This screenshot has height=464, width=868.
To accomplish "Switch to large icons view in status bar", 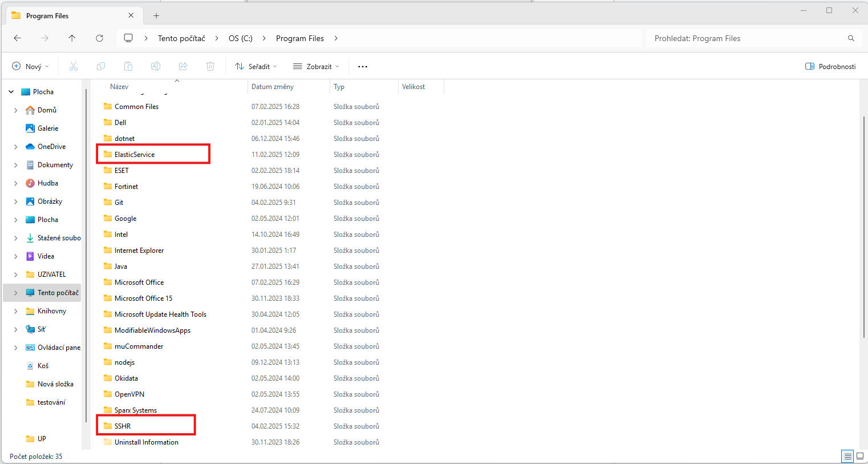I will coord(860,456).
